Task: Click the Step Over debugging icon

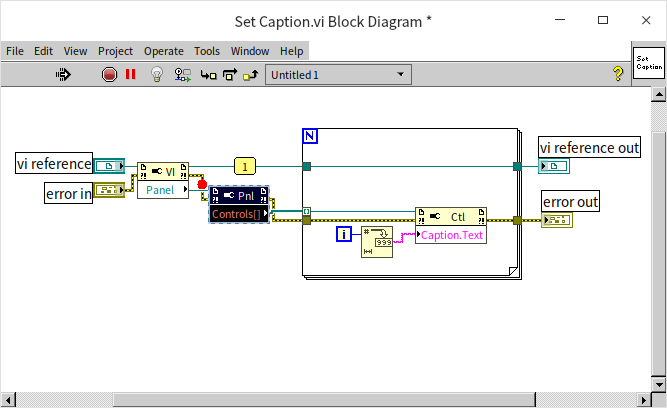Action: pyautogui.click(x=229, y=74)
